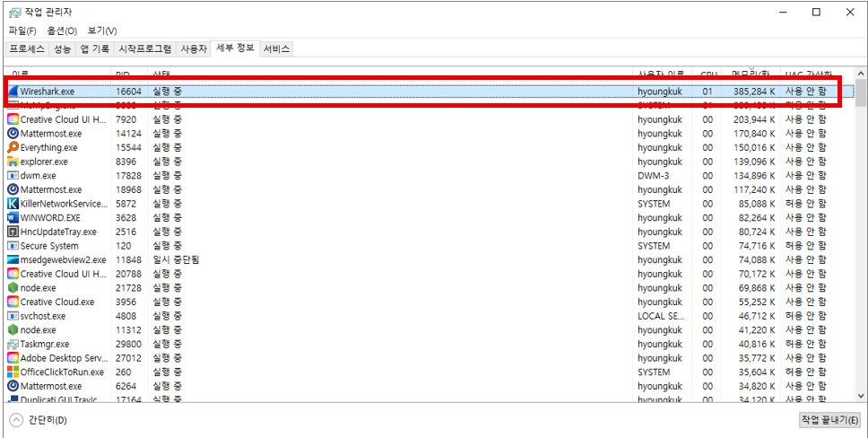The image size is (868, 438).
Task: Click the explorer.exe folder icon
Action: click(13, 162)
